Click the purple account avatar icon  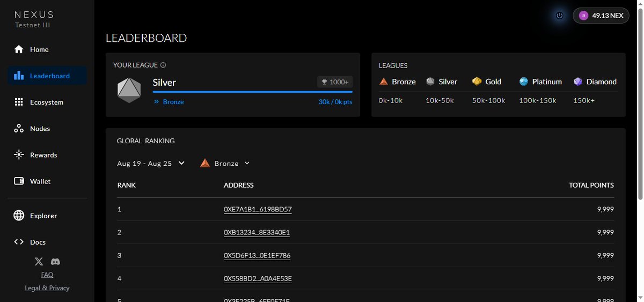583,16
